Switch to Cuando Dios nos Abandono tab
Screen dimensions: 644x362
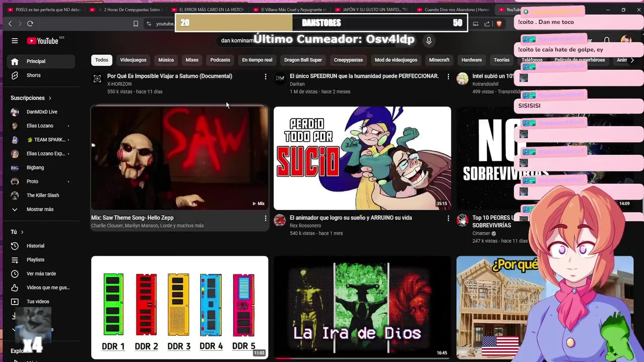(453, 10)
